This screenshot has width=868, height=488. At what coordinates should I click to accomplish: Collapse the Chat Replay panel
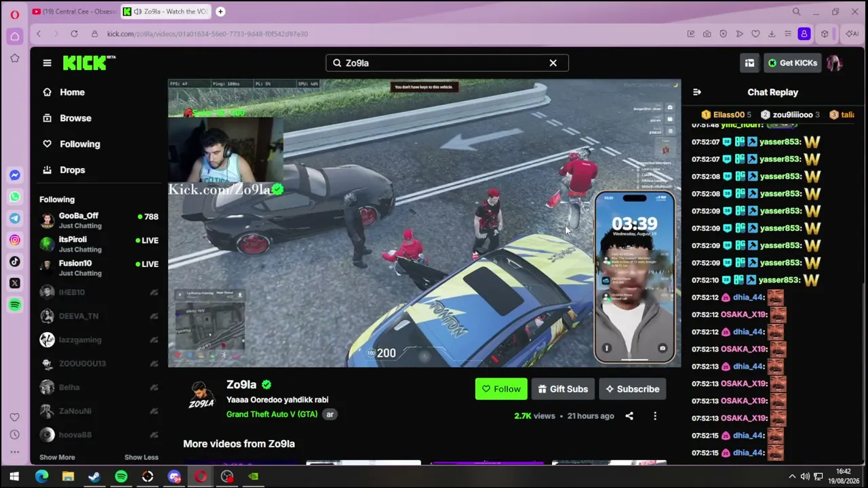pos(697,92)
